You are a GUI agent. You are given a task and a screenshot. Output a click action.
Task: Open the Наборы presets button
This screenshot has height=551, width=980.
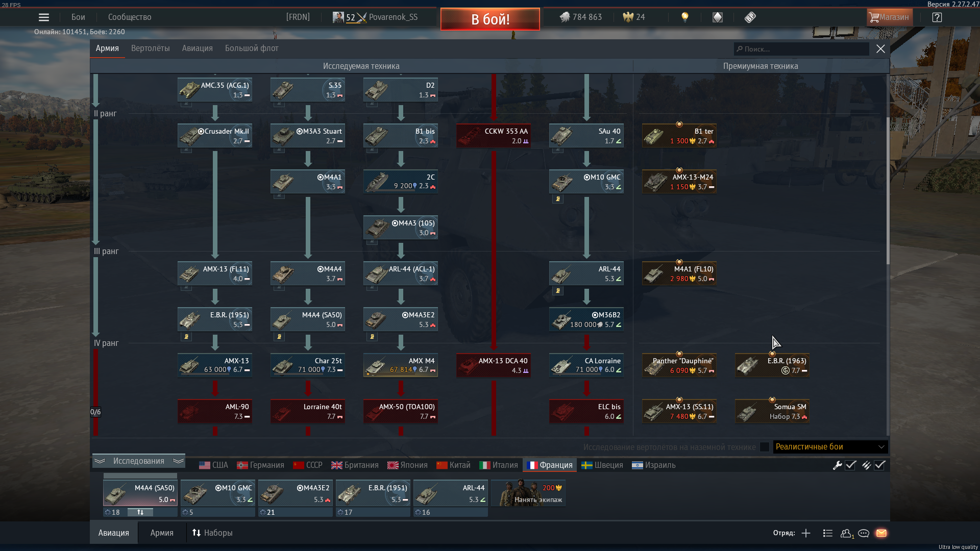pos(212,533)
